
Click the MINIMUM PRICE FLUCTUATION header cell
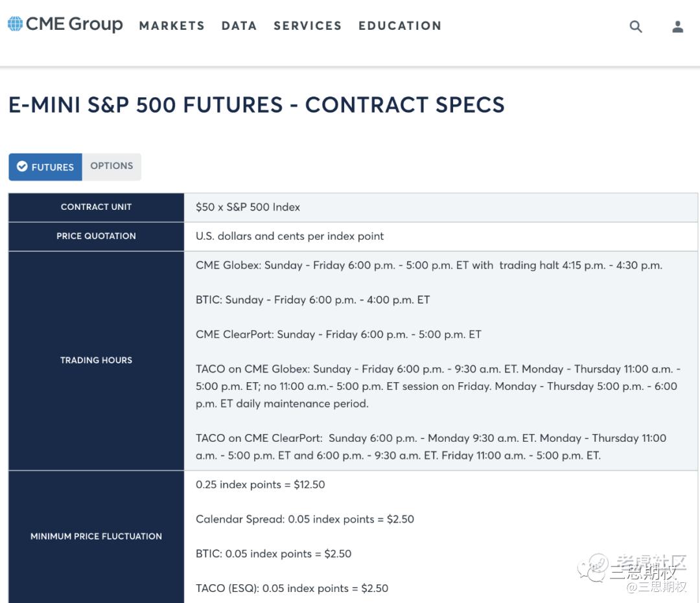[x=96, y=536]
